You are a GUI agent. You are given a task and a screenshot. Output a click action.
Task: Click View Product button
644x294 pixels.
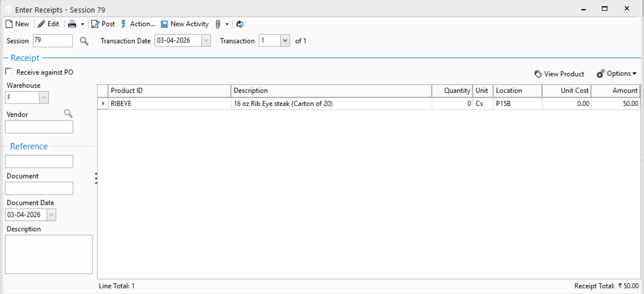[x=559, y=74]
